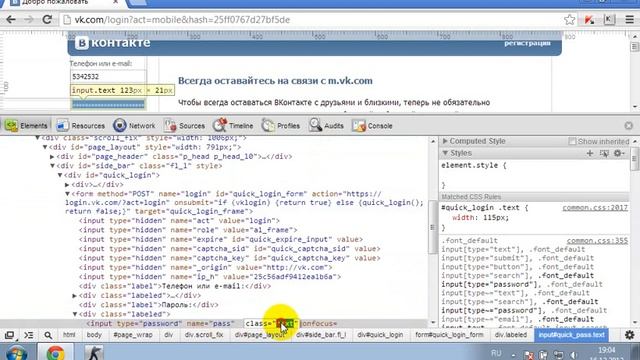This screenshot has width=640, height=360.
Task: Click the Chrome icon in the taskbar
Action: [x=55, y=353]
